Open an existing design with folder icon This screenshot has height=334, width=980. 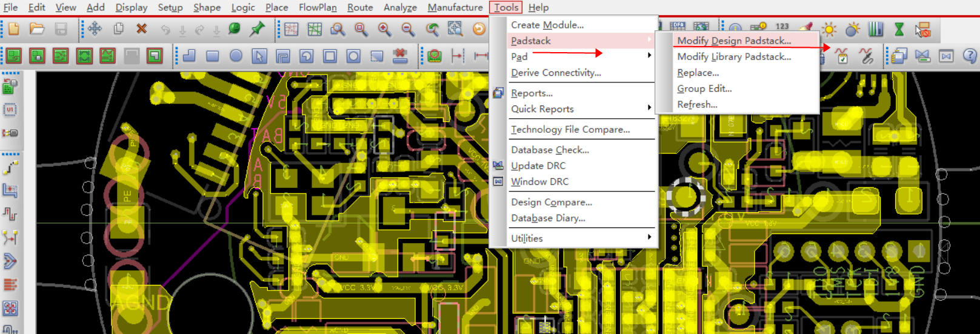click(x=37, y=29)
